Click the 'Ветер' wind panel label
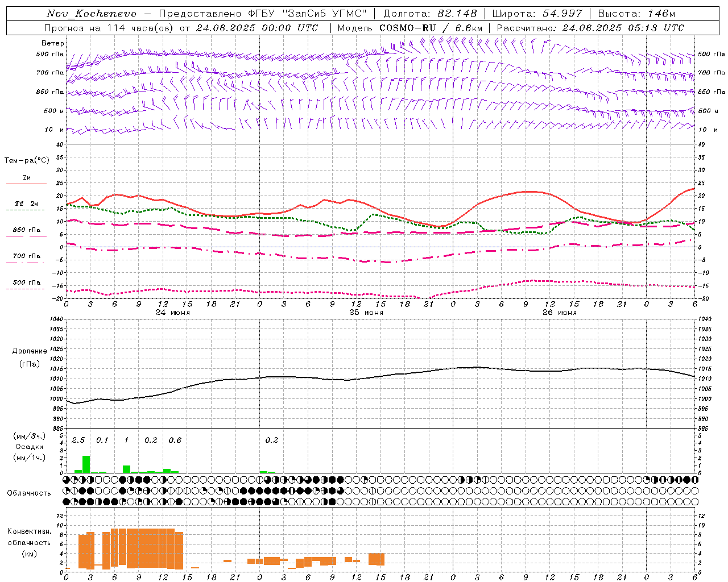Screen dimensions: 728x582 tap(53, 43)
